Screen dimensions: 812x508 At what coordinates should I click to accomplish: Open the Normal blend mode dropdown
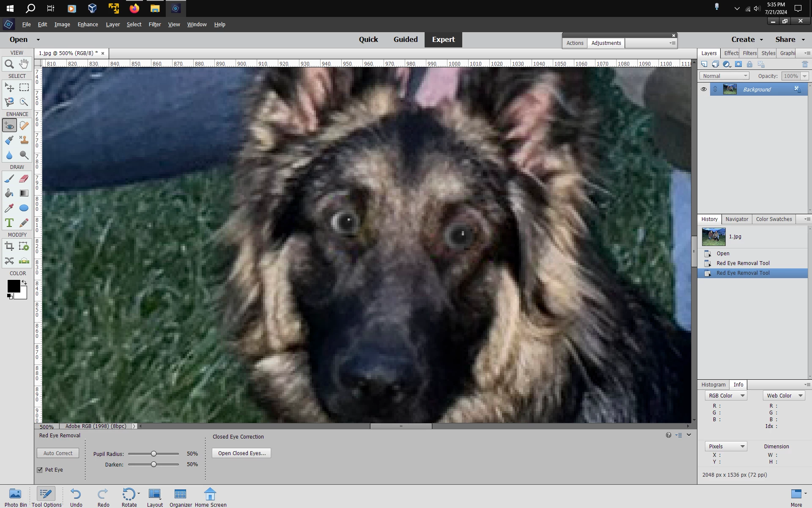[724, 76]
